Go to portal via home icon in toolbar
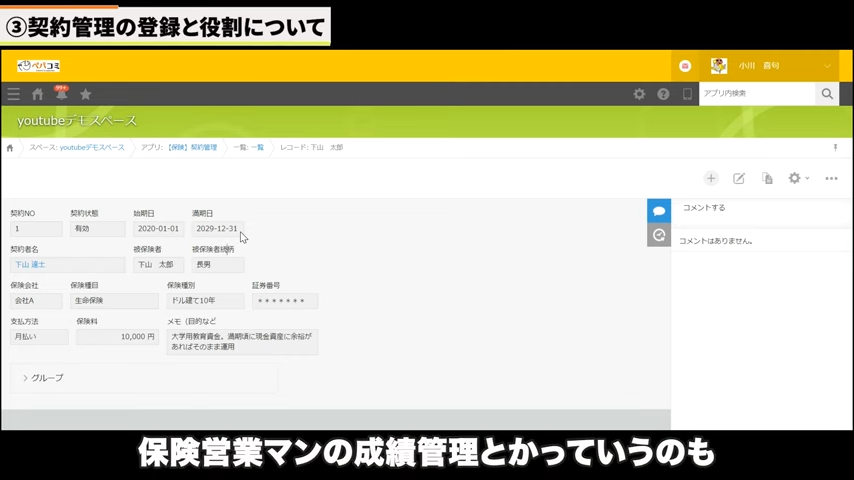Screen dimensions: 854x480 coord(38,94)
